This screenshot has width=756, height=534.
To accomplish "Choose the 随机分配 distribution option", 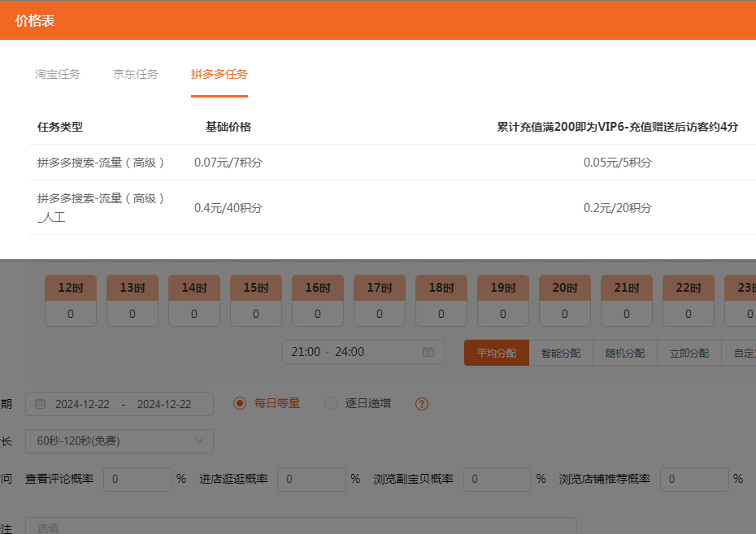I will 624,353.
